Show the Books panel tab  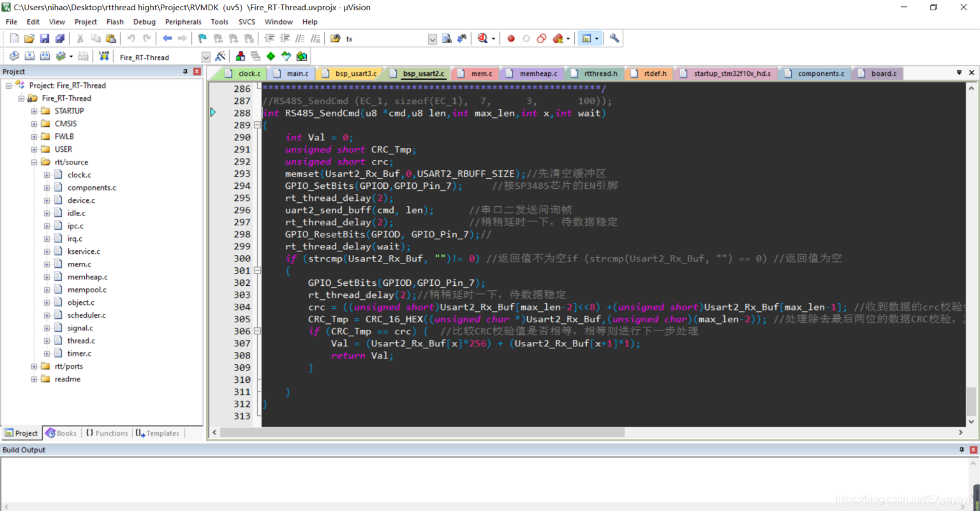(61, 433)
